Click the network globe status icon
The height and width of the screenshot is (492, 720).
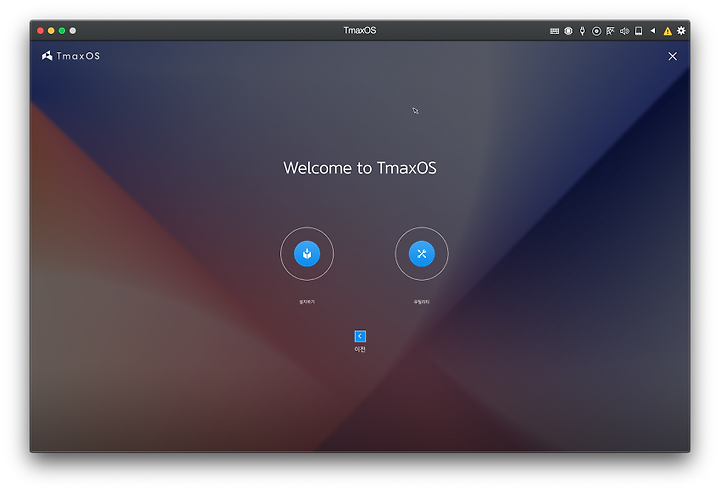568,31
